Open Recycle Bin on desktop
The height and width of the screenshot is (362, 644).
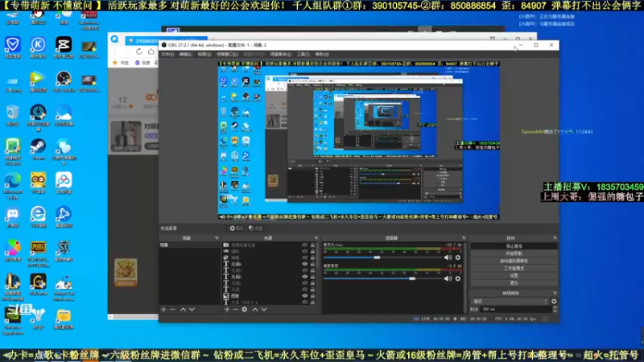click(13, 115)
